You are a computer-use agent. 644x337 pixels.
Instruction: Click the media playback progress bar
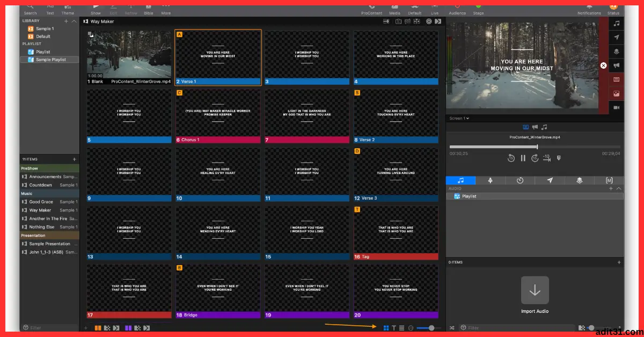(535, 146)
